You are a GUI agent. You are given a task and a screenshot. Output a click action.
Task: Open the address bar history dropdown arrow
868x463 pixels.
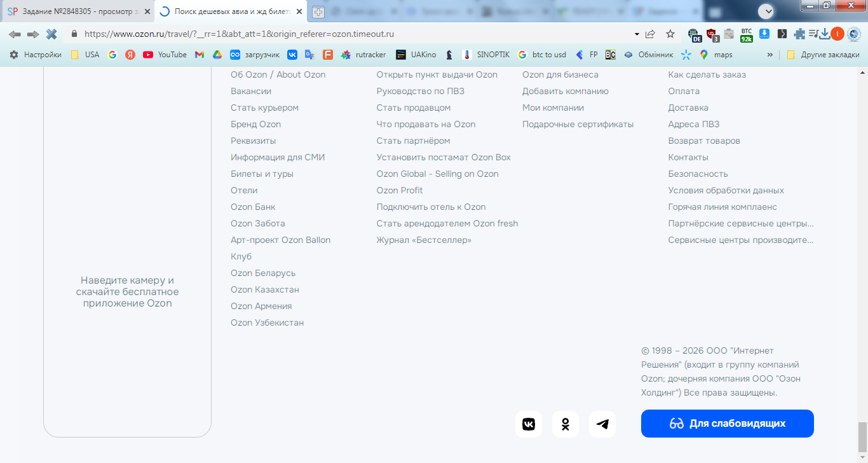(x=637, y=34)
